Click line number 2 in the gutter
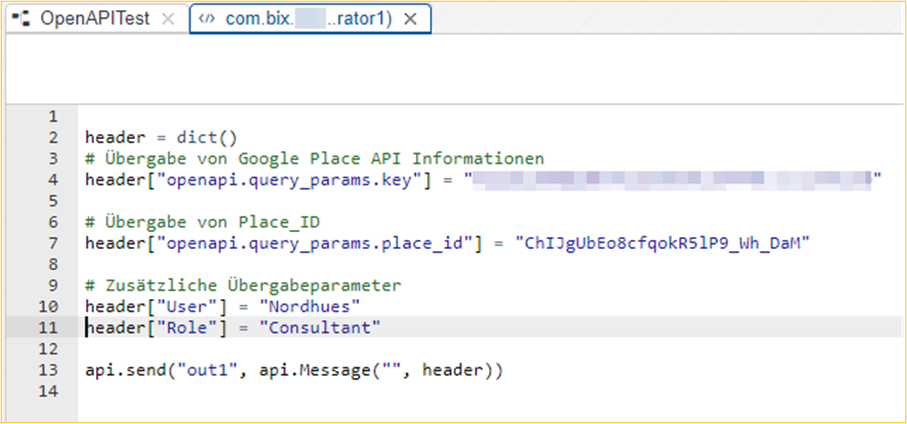 coord(53,137)
